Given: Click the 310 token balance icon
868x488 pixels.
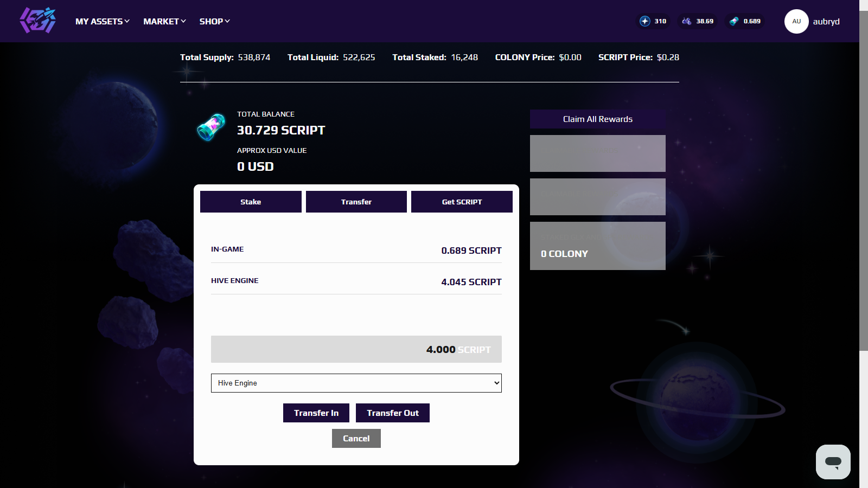Looking at the screenshot, I should (x=645, y=21).
